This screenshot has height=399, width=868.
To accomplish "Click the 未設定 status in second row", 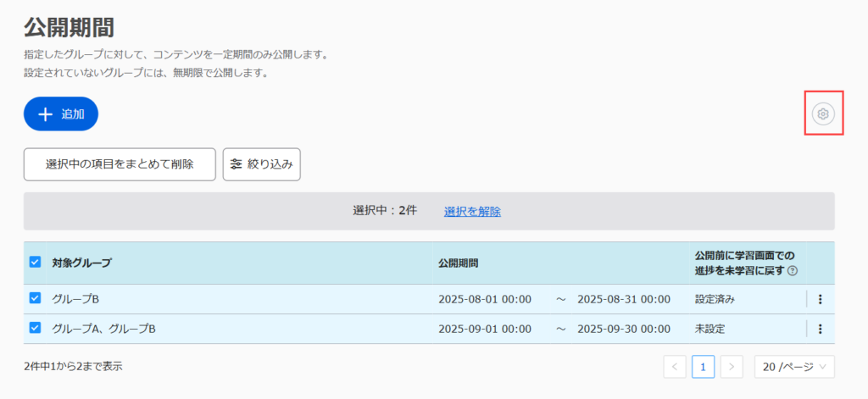I will pos(709,329).
